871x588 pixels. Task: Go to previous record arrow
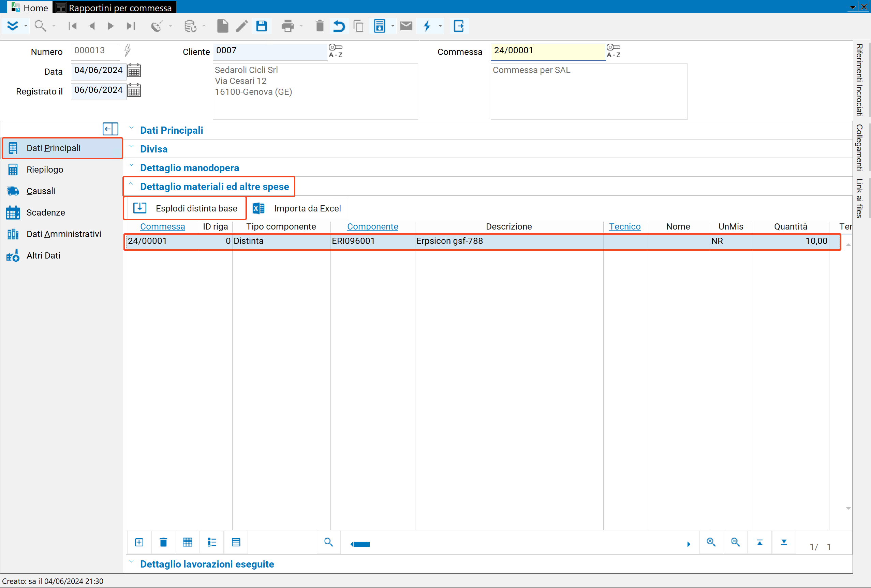click(92, 26)
